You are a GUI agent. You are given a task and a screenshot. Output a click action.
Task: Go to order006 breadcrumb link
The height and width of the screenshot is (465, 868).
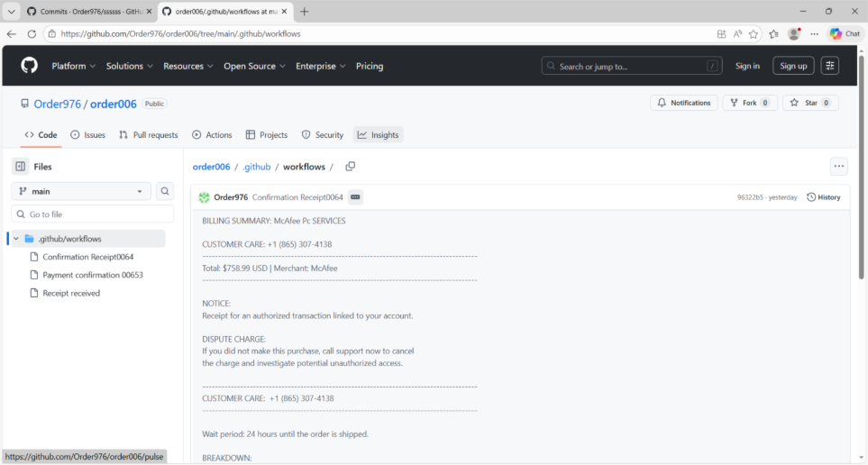click(x=211, y=167)
